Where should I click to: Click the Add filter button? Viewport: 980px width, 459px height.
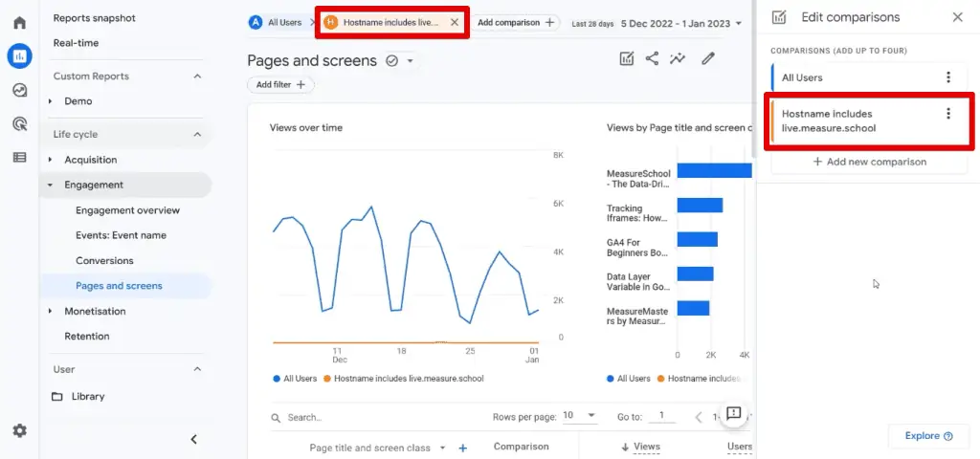(280, 84)
